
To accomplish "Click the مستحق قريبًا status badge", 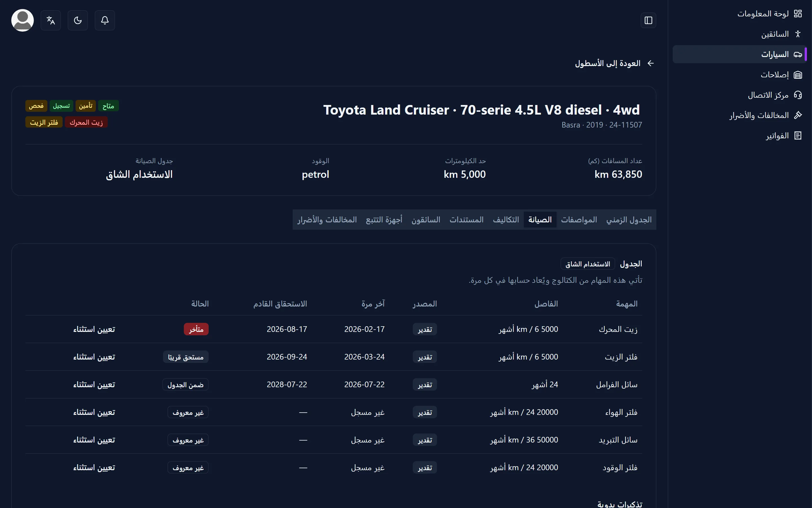I will pos(186,357).
